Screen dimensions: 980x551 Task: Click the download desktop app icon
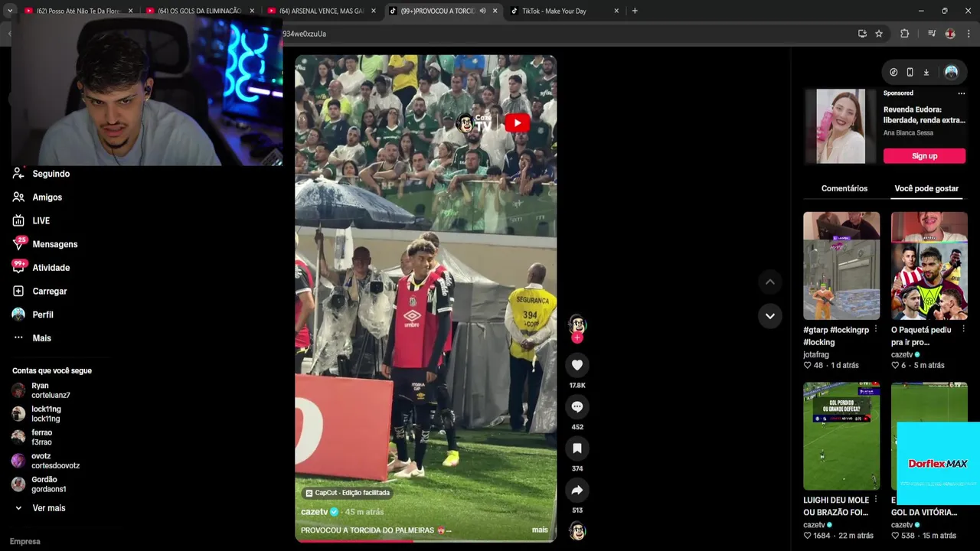tap(926, 72)
